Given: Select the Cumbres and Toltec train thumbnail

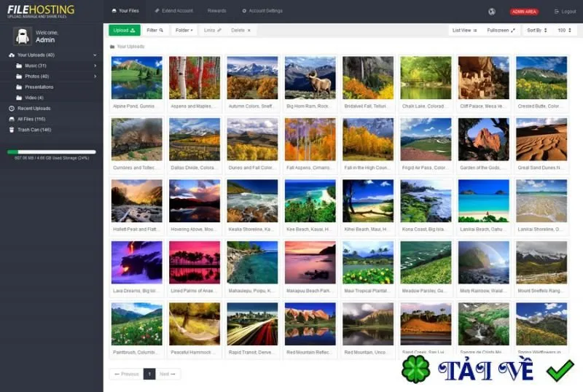Looking at the screenshot, I should click(136, 139).
